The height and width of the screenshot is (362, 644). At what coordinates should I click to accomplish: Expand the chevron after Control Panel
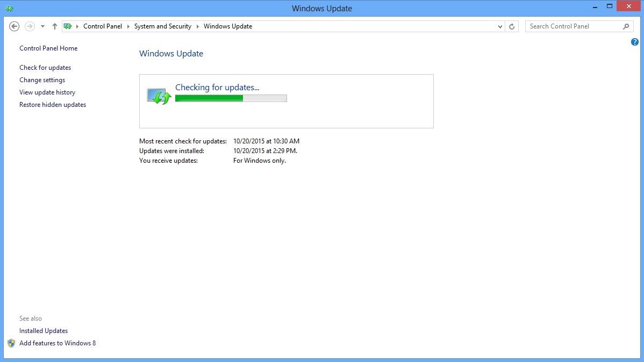[128, 26]
